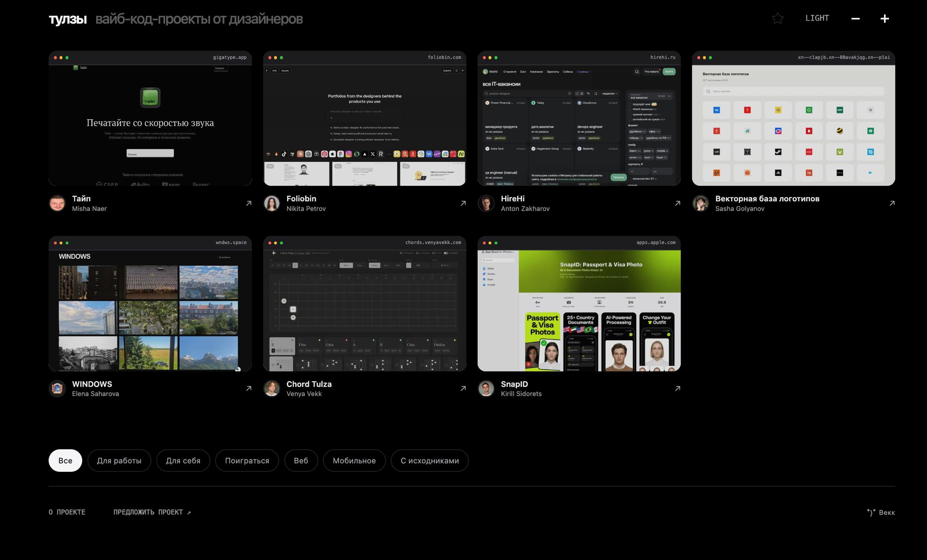Click author name Venya Vekk

coord(304,394)
